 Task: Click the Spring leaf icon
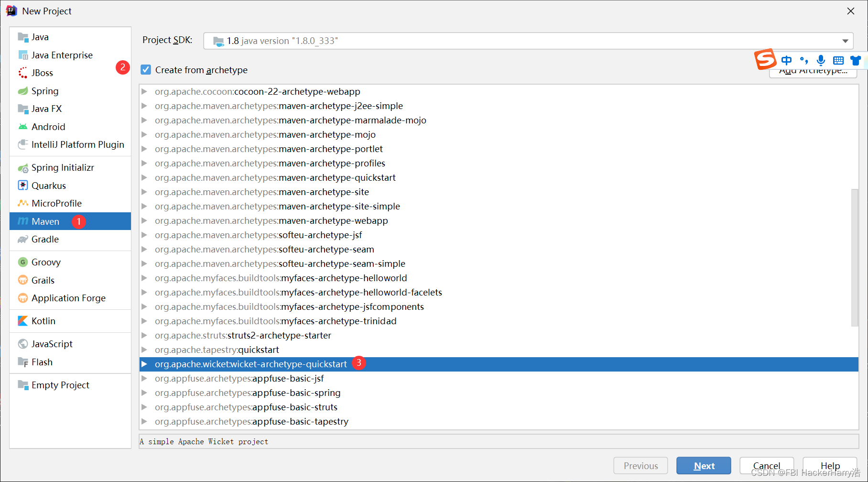(x=23, y=91)
